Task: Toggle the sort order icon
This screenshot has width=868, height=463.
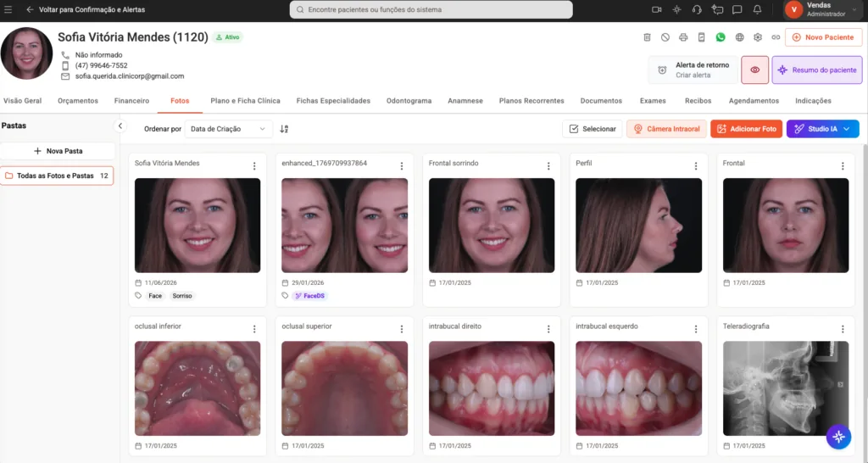Action: pos(284,129)
